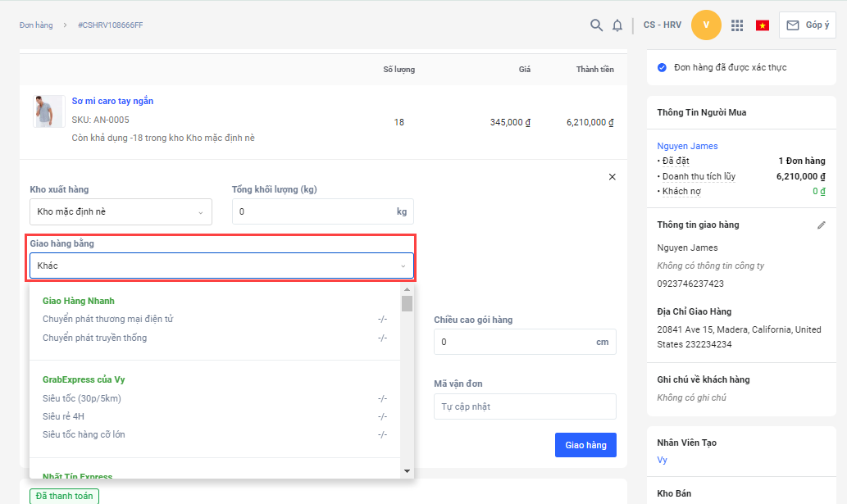Choose Siêu tốc (30p/5km) option

[x=82, y=398]
